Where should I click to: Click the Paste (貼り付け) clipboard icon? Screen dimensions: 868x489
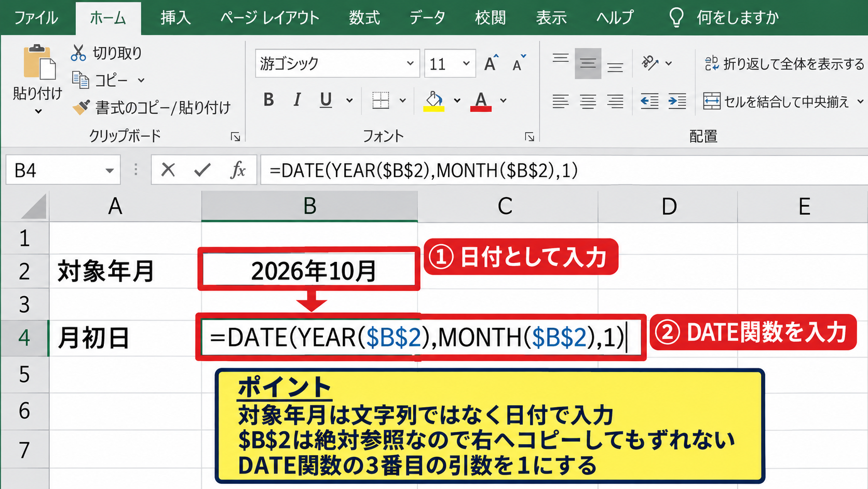tap(39, 62)
